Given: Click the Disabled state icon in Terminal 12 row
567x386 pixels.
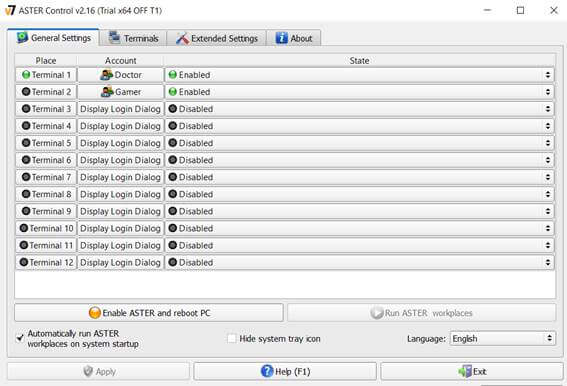Looking at the screenshot, I should (x=173, y=262).
